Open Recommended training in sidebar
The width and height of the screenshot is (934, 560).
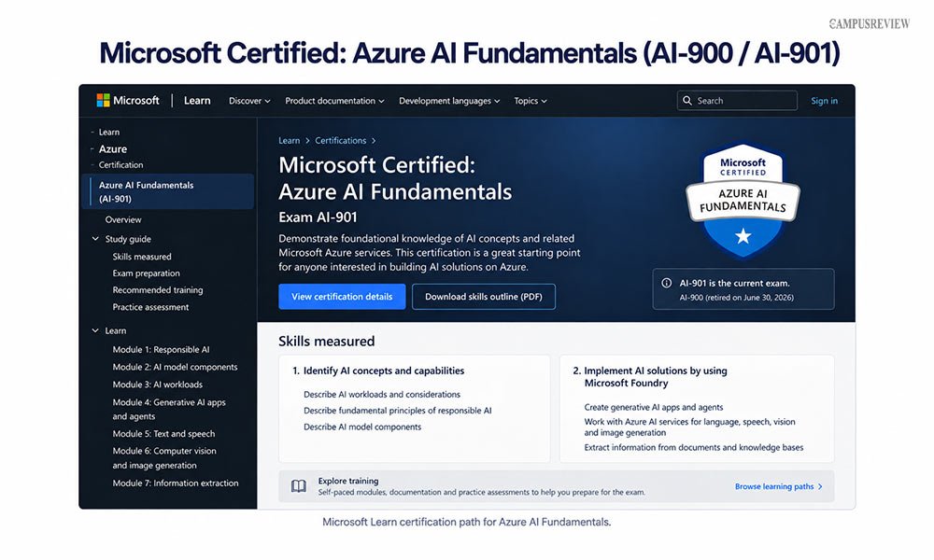[x=158, y=290]
